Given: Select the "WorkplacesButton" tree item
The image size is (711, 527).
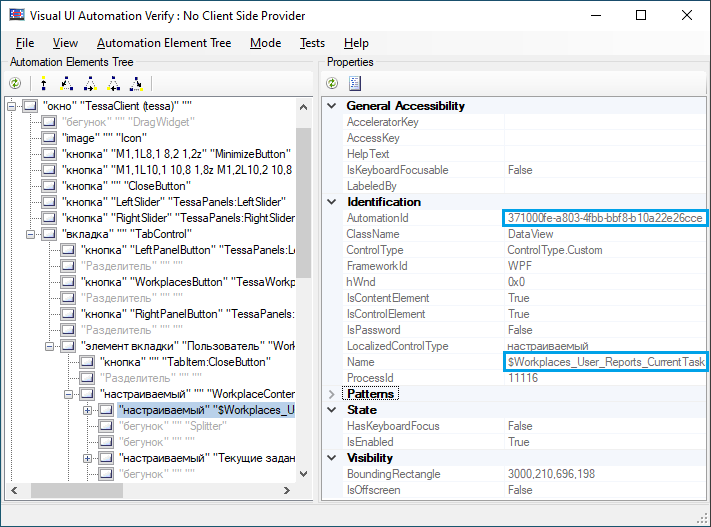Looking at the screenshot, I should pos(186,282).
